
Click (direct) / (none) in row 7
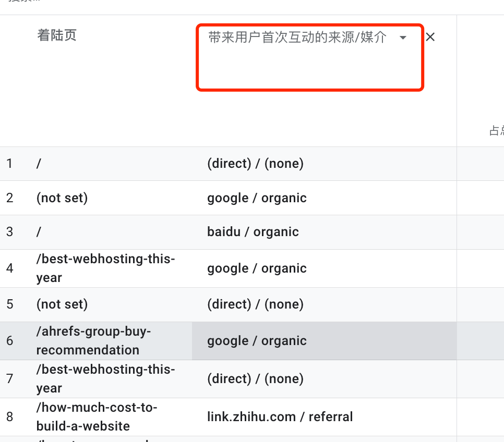click(255, 379)
